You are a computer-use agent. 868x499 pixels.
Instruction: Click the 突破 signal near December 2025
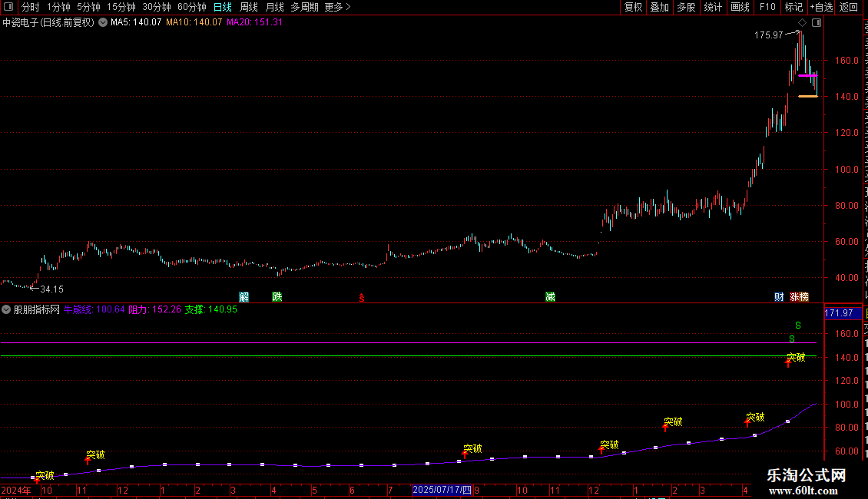609,444
